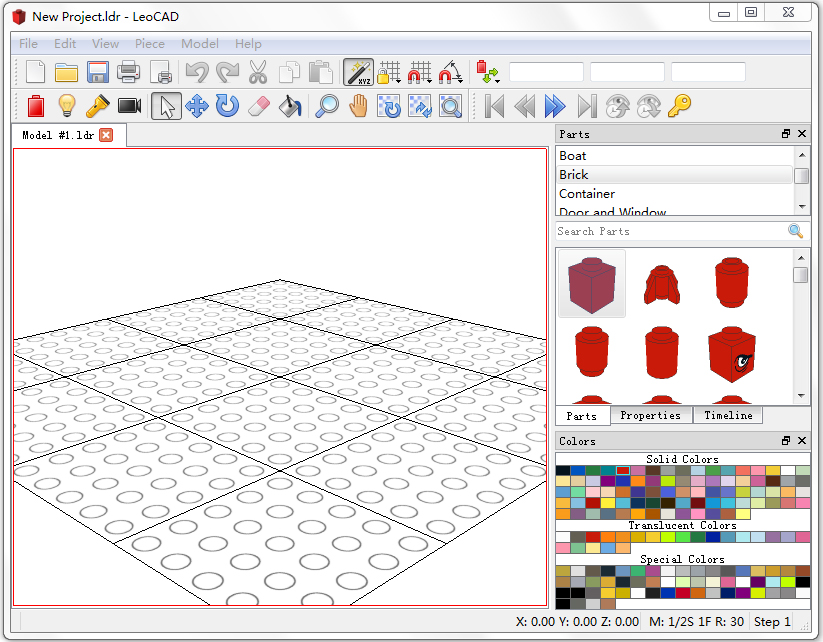This screenshot has height=642, width=823.
Task: Click the parts category list scroll-down arrow
Action: click(802, 207)
